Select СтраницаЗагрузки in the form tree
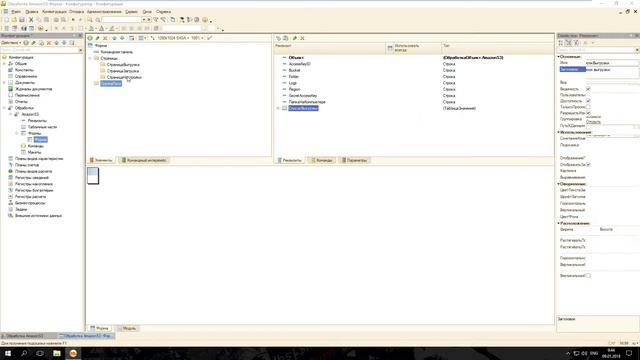The height and width of the screenshot is (360, 640). pos(123,71)
